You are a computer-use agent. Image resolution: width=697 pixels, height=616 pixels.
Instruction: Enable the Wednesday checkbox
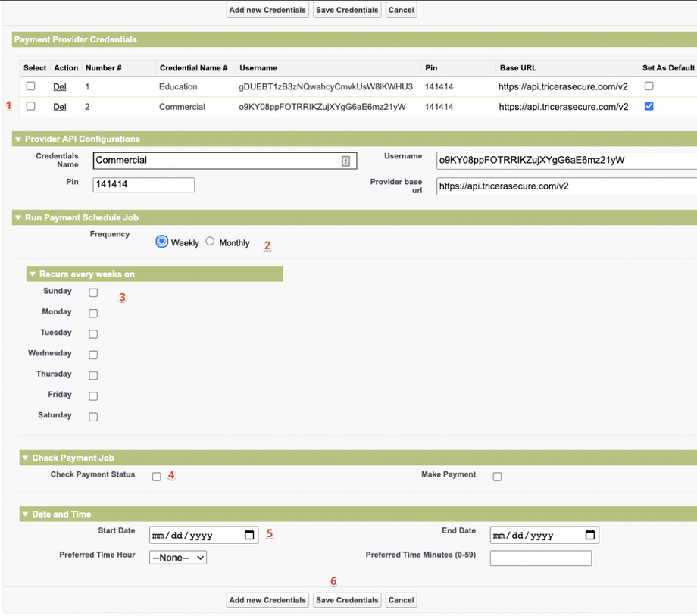coord(93,355)
